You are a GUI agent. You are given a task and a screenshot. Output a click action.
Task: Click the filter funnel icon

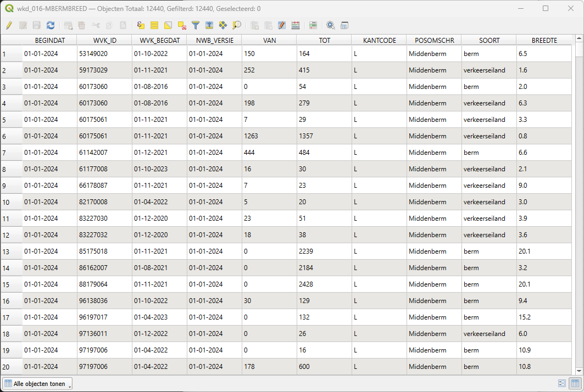(x=195, y=25)
